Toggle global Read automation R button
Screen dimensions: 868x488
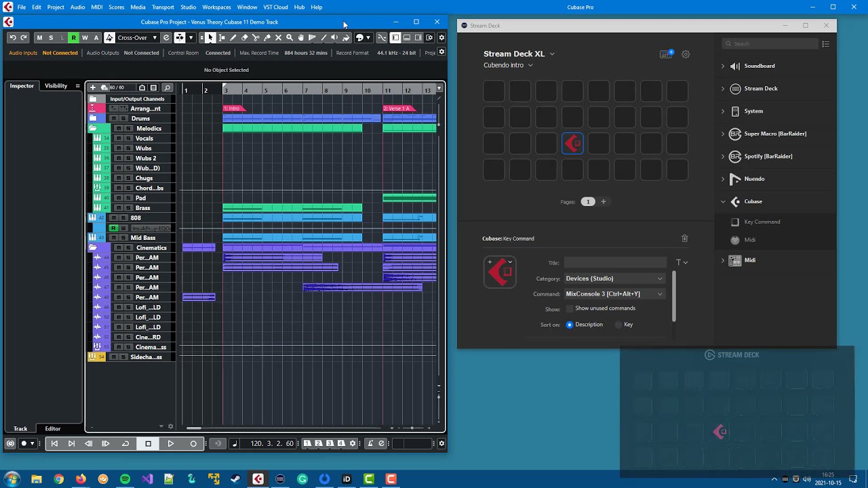tap(73, 38)
